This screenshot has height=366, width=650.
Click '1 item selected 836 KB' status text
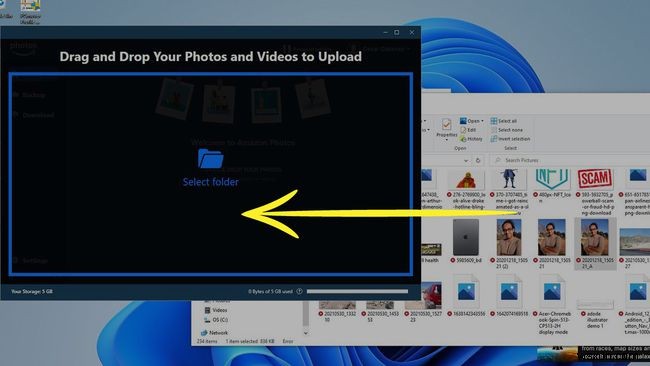[250, 342]
